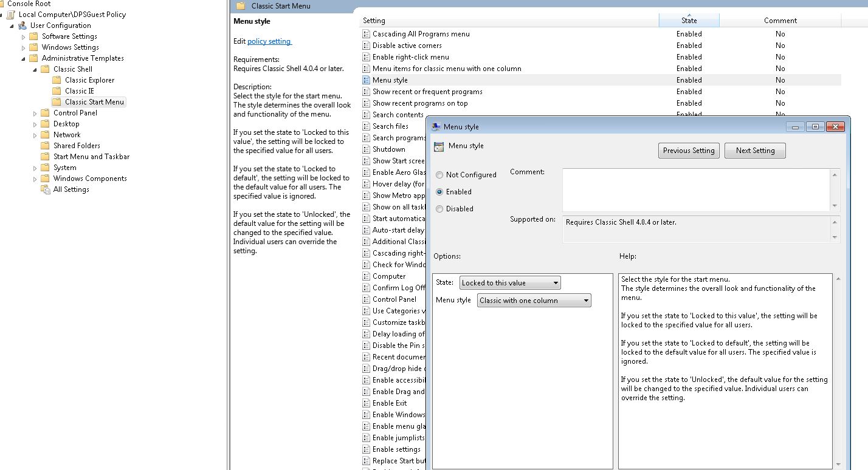Sort list by State column header

[689, 21]
